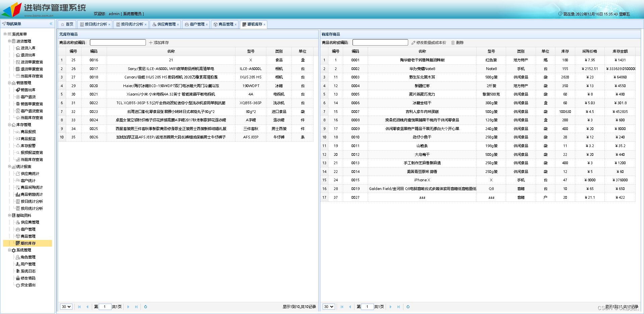Open 客户退货 in the sidebar tree

coord(28,97)
